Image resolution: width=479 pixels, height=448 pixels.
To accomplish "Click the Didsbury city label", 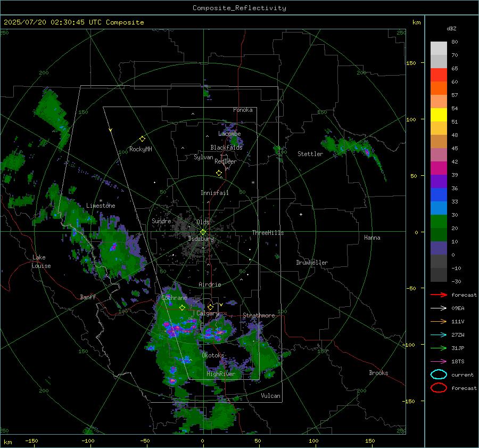I will click(201, 239).
